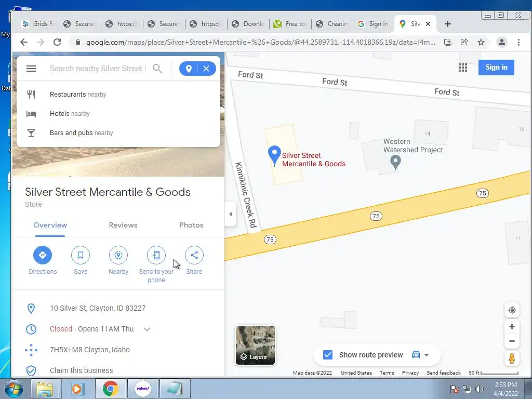This screenshot has height=399, width=532.
Task: Click the search nearby input field
Action: tap(98, 69)
